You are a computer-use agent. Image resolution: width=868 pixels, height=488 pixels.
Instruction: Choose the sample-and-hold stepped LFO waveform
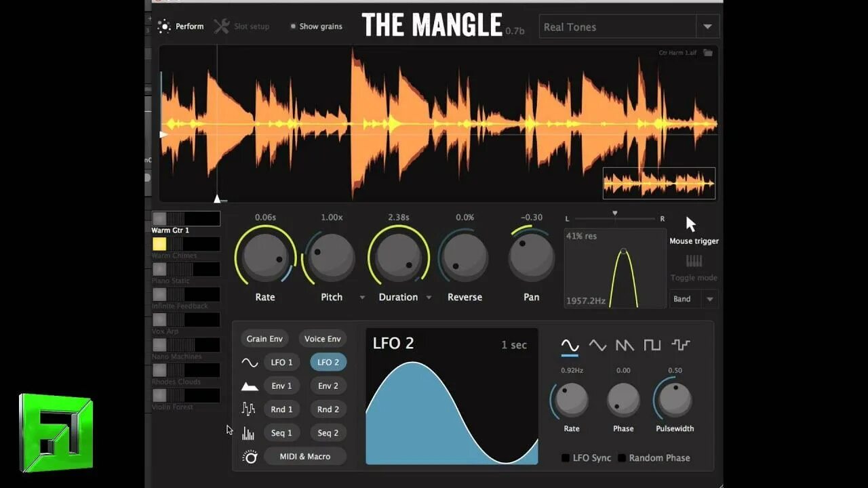coord(680,346)
